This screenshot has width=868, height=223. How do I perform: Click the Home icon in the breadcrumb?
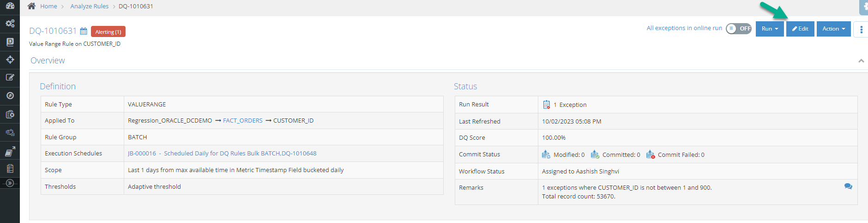click(31, 6)
